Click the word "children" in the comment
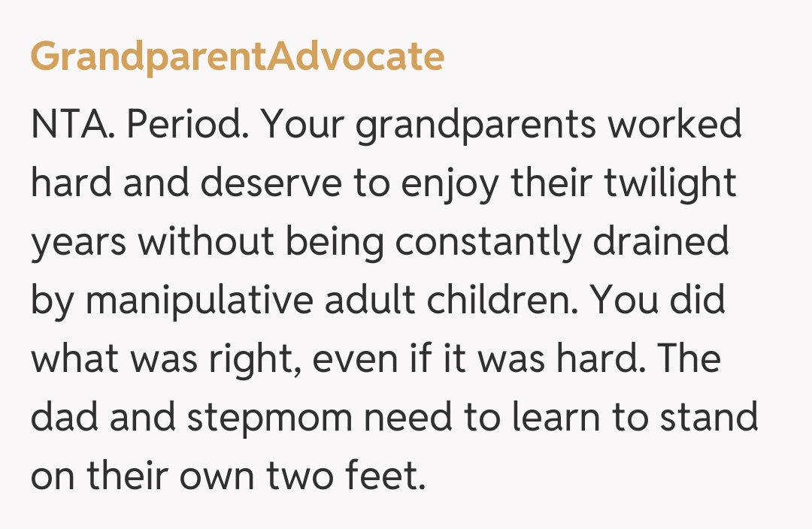 498,301
